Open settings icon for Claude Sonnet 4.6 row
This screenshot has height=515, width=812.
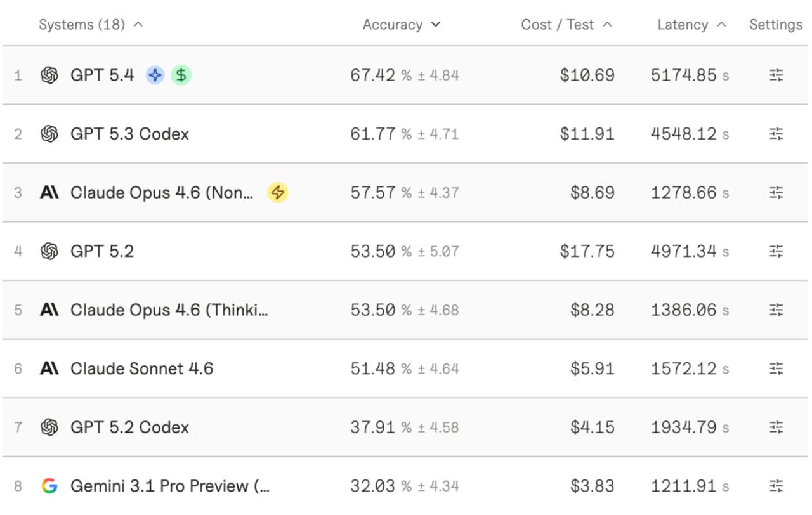776,368
